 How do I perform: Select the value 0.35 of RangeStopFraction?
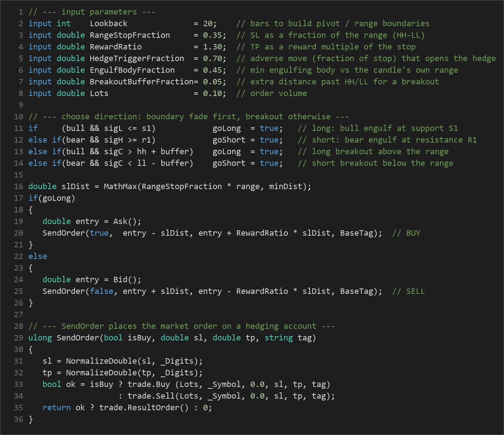[x=213, y=35]
